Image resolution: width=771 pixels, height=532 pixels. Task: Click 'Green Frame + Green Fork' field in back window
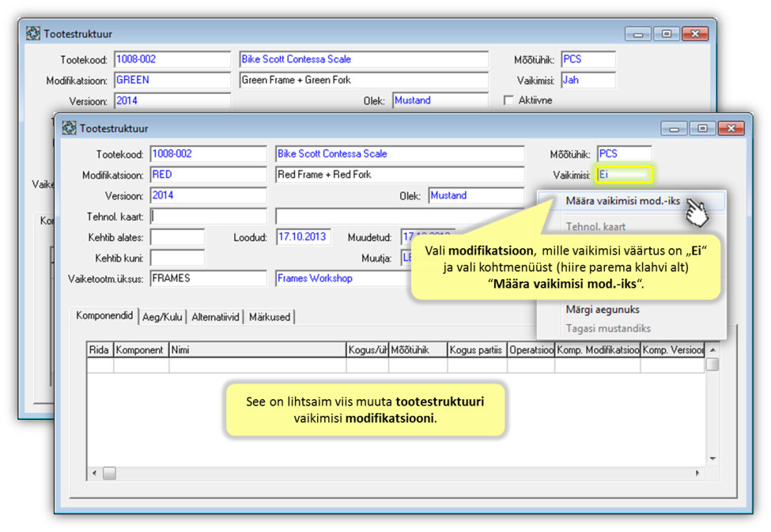click(364, 80)
